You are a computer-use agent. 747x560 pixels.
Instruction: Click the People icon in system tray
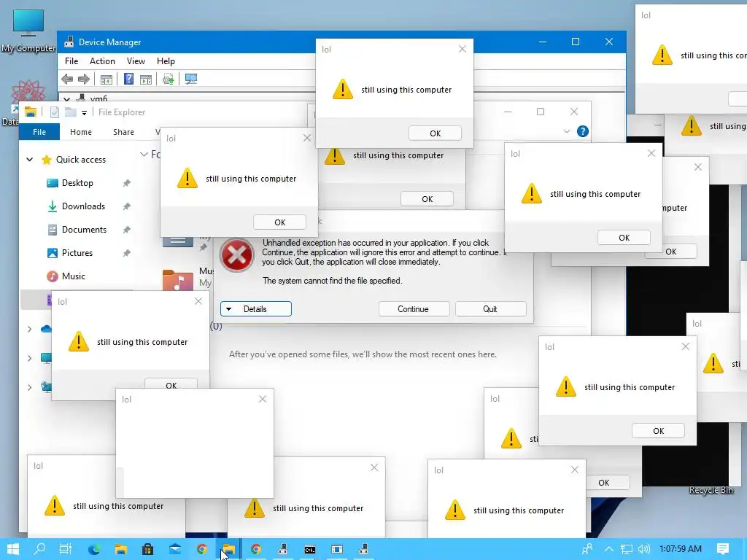pyautogui.click(x=587, y=549)
